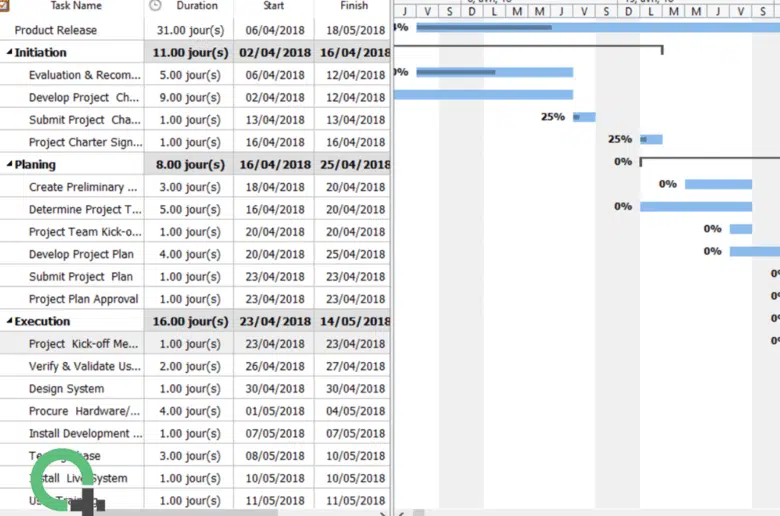Click the Product Release Gantt bar
Image resolution: width=780 pixels, height=516 pixels.
[x=600, y=27]
